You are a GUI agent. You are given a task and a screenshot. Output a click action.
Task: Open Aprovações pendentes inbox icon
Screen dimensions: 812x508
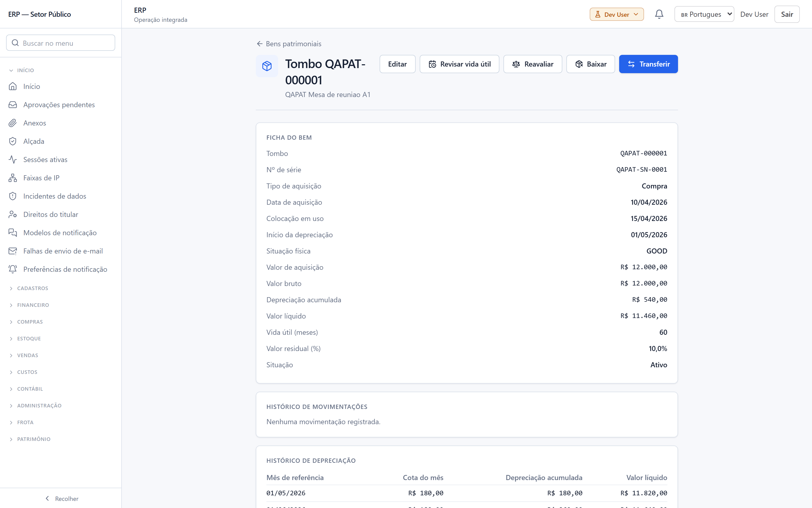tap(13, 104)
